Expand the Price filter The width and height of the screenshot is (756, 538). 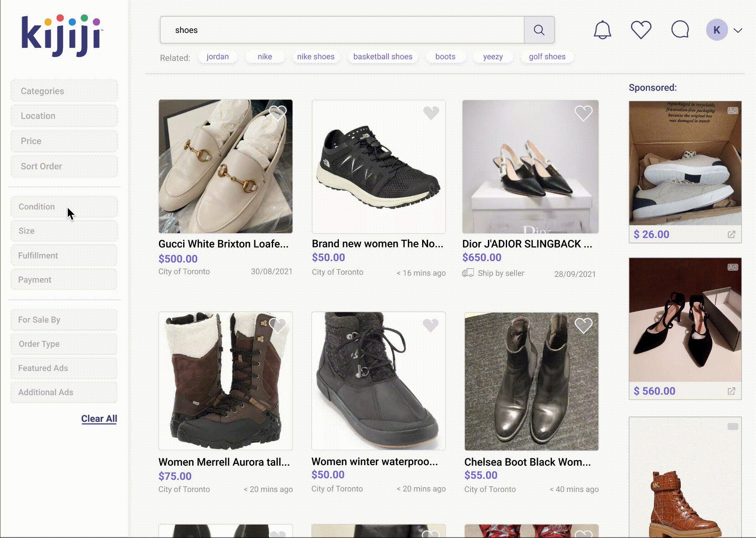pos(64,141)
